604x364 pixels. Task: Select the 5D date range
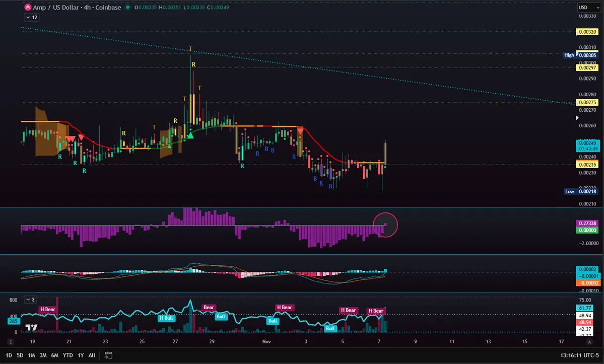pos(20,355)
